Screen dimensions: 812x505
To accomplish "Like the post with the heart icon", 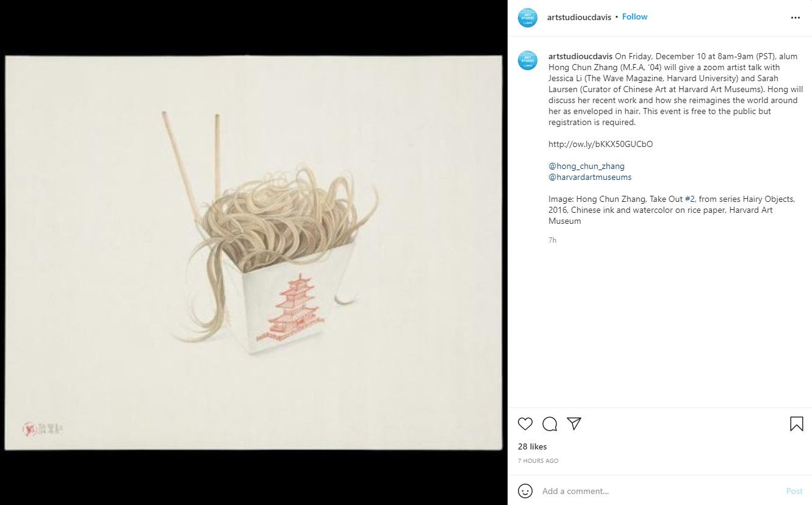I will 525,424.
